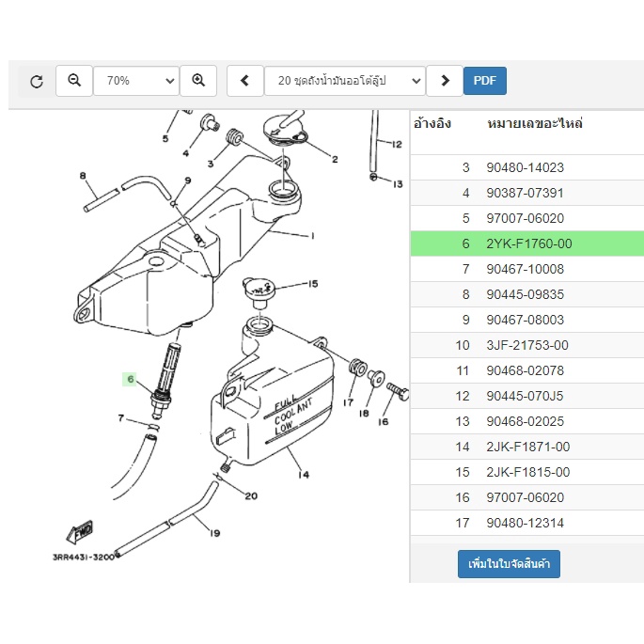This screenshot has height=644, width=644.
Task: Select part row 3 with 90480-14023
Action: (527, 167)
